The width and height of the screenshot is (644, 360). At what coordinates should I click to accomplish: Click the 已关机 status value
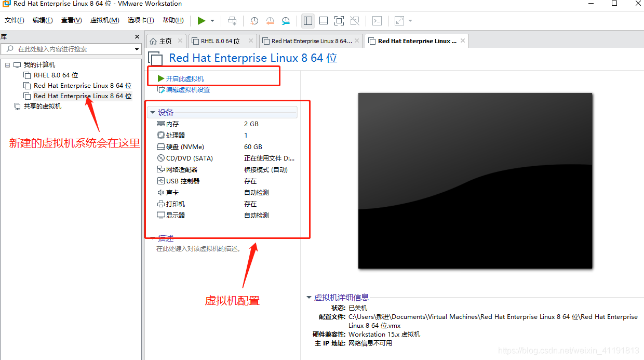coord(358,308)
